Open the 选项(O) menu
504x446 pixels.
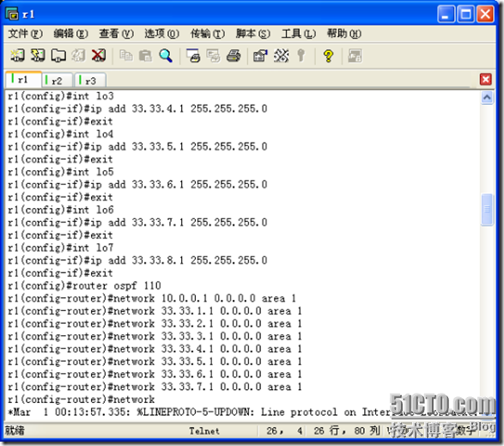click(161, 34)
